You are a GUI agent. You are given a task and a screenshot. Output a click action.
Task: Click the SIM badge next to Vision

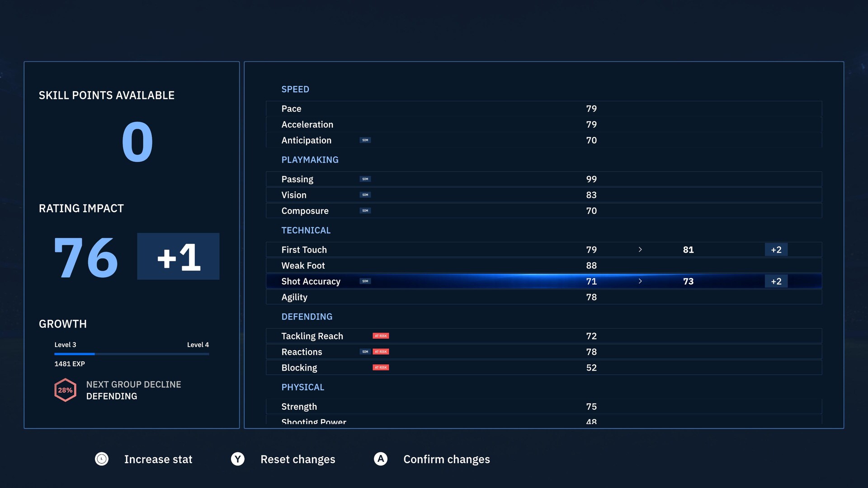(365, 195)
